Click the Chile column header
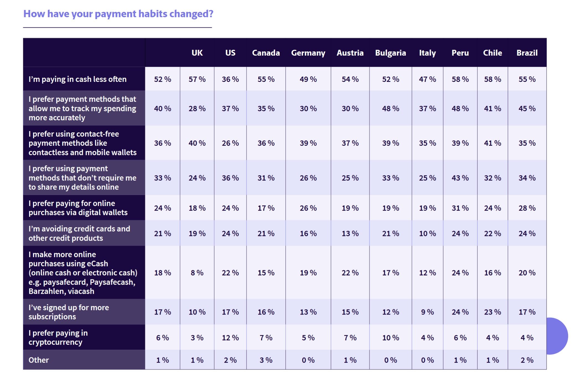 coord(492,53)
